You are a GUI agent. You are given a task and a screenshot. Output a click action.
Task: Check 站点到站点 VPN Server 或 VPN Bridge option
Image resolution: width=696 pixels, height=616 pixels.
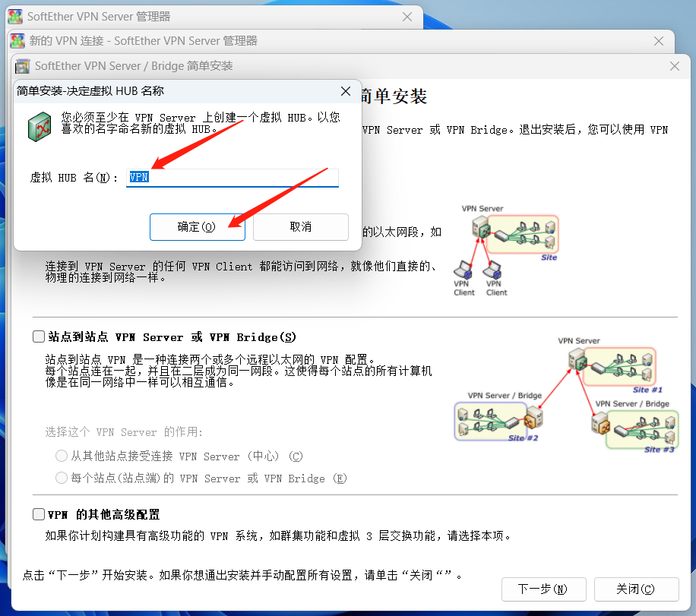(39, 336)
